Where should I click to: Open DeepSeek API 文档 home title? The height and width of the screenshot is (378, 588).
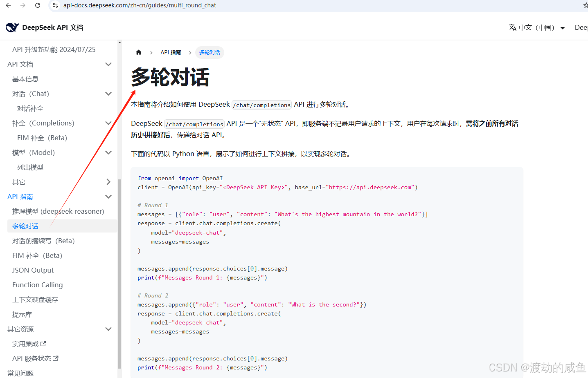pos(53,27)
